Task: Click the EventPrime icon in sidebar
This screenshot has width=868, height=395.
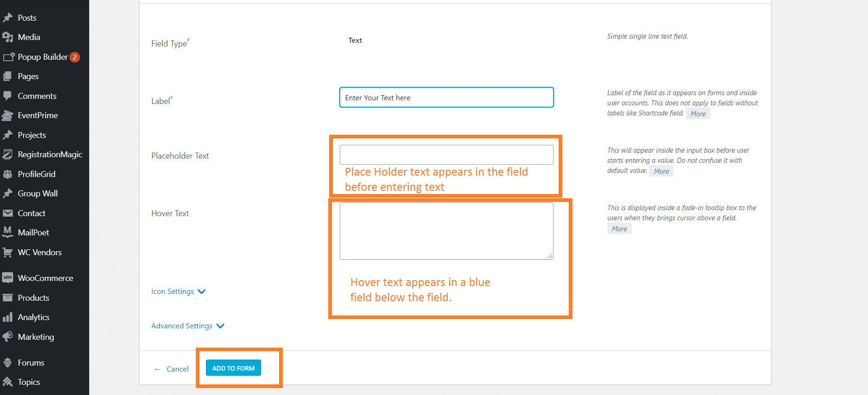Action: coord(7,115)
